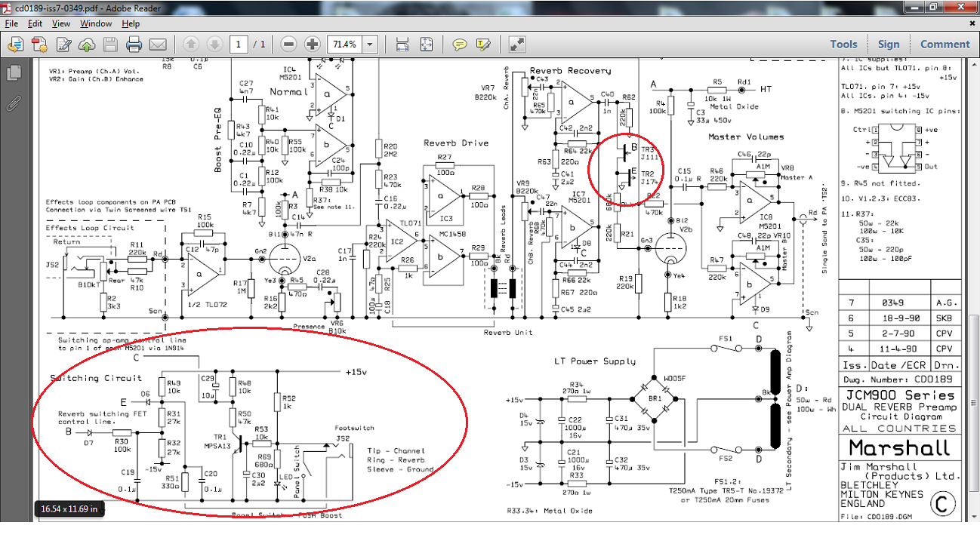Open the Page Thumbnails side panel

[14, 73]
